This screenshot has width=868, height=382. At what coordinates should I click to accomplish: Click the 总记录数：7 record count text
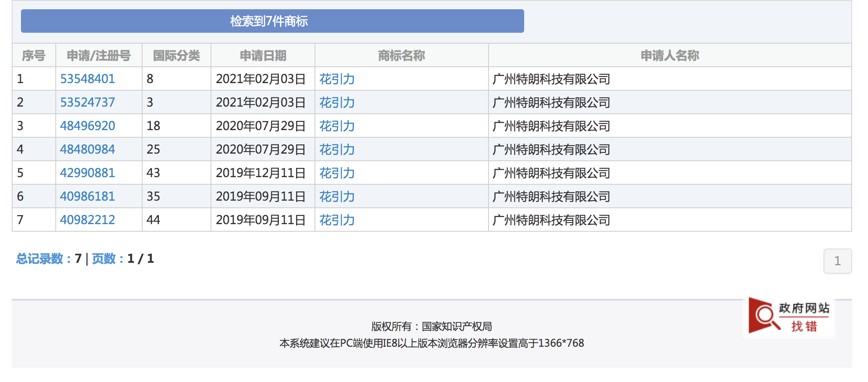click(49, 259)
